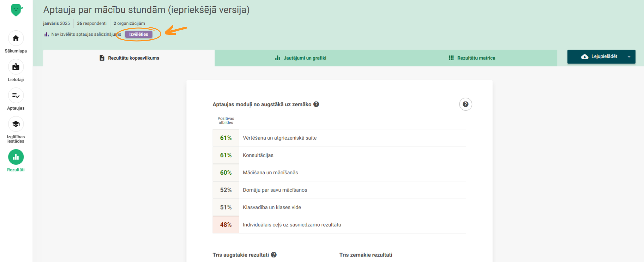The image size is (644, 262).
Task: Select Rezultāti chart icon in sidebar
Action: point(16,157)
